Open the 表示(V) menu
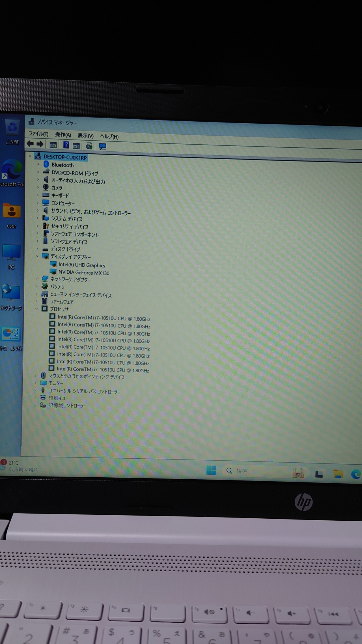 85,136
